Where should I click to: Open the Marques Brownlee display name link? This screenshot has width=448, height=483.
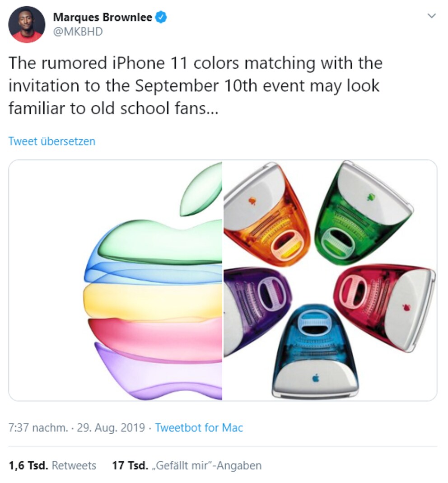coord(102,17)
